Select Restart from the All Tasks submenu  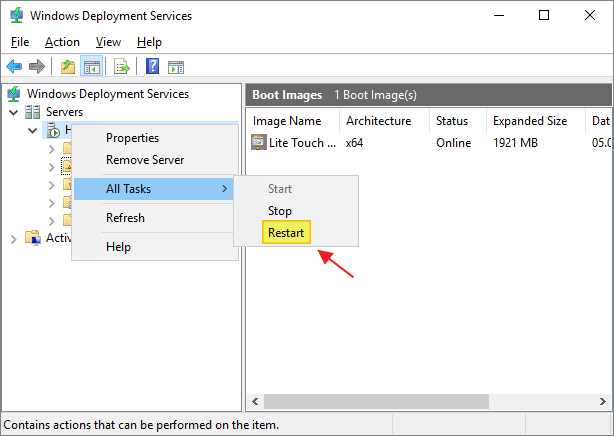pos(286,233)
